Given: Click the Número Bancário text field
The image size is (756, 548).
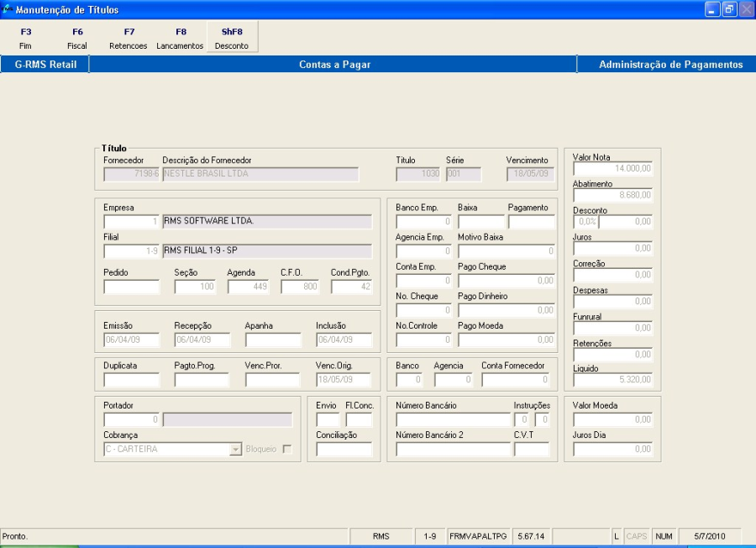Looking at the screenshot, I should point(453,419).
